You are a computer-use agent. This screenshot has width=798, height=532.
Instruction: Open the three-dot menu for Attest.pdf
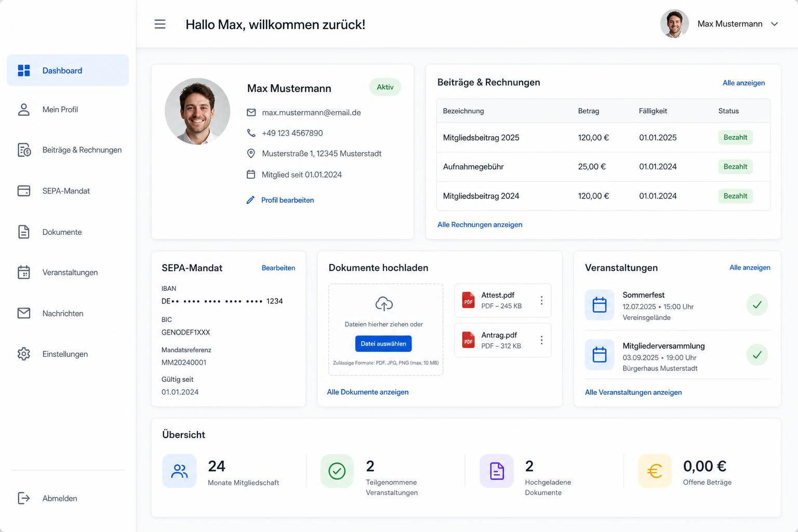(541, 300)
